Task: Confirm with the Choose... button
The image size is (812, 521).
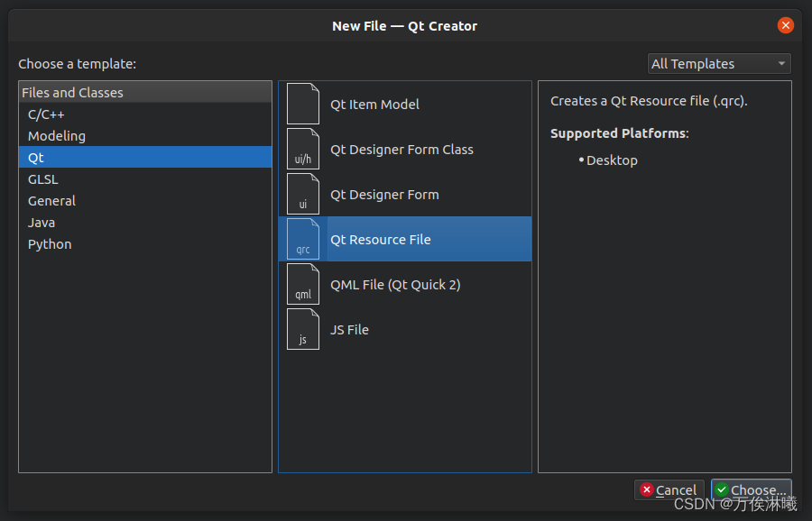Action: click(x=751, y=489)
